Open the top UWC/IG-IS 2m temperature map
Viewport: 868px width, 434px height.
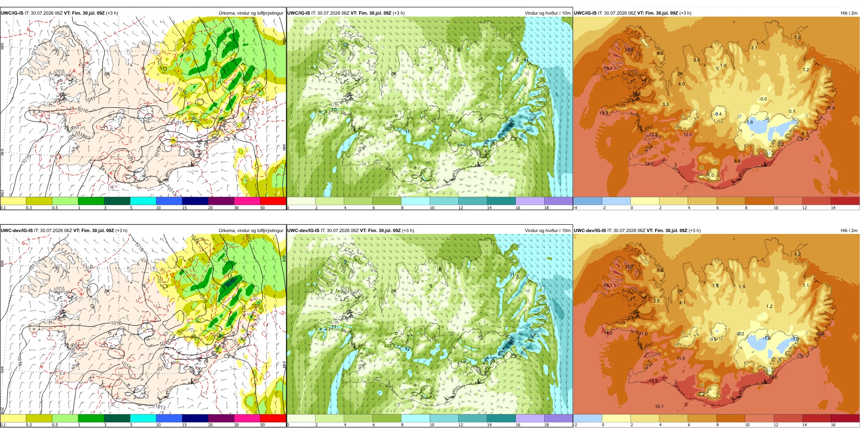[x=716, y=107]
